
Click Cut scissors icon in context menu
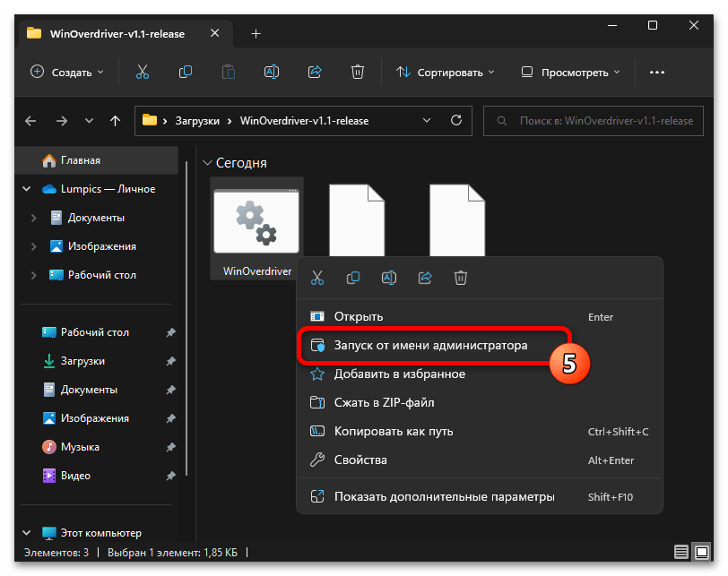coord(317,278)
